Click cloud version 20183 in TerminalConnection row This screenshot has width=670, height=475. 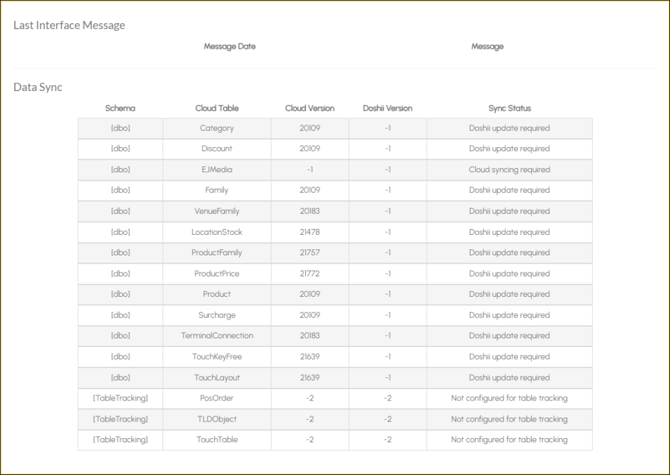(x=310, y=335)
